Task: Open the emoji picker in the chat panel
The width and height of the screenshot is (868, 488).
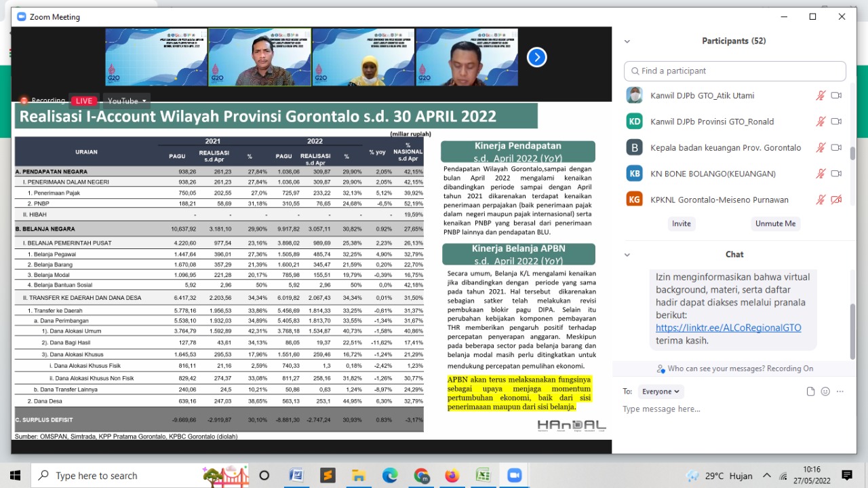Action: 825,391
